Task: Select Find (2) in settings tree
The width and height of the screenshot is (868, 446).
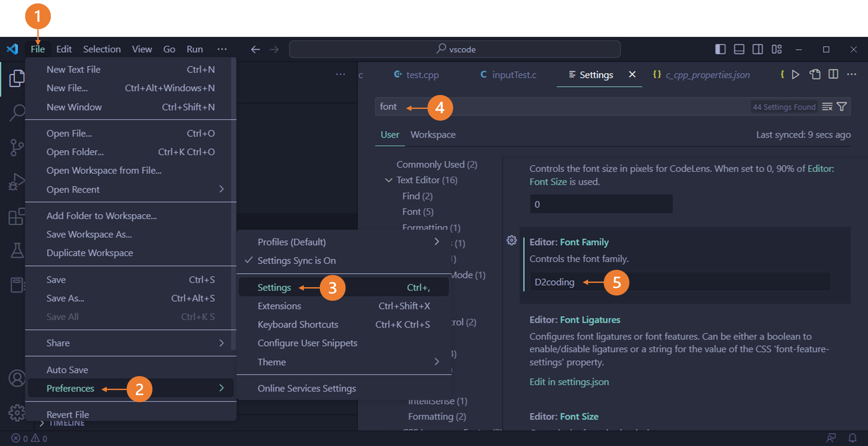Action: pyautogui.click(x=417, y=196)
